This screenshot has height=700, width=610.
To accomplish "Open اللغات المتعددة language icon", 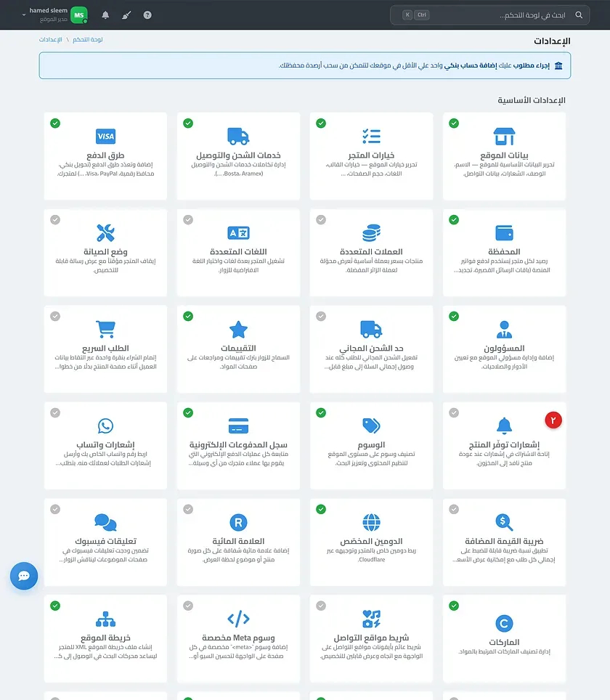I will [x=238, y=232].
